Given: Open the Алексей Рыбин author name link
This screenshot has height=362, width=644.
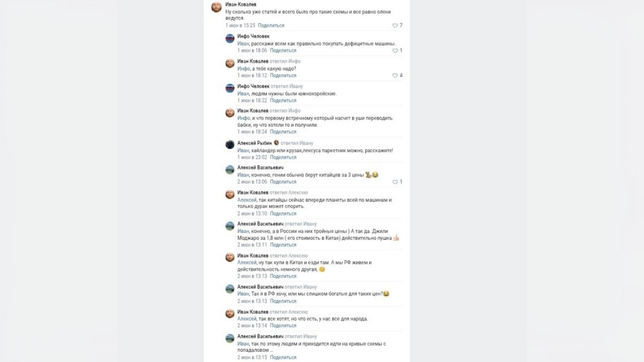Looking at the screenshot, I should pos(255,143).
